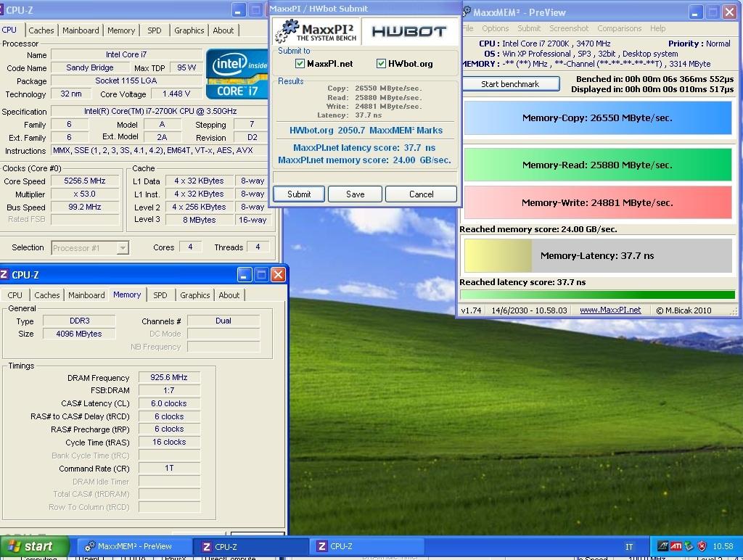Open Graphics tab in upper CPU-Z

point(189,30)
